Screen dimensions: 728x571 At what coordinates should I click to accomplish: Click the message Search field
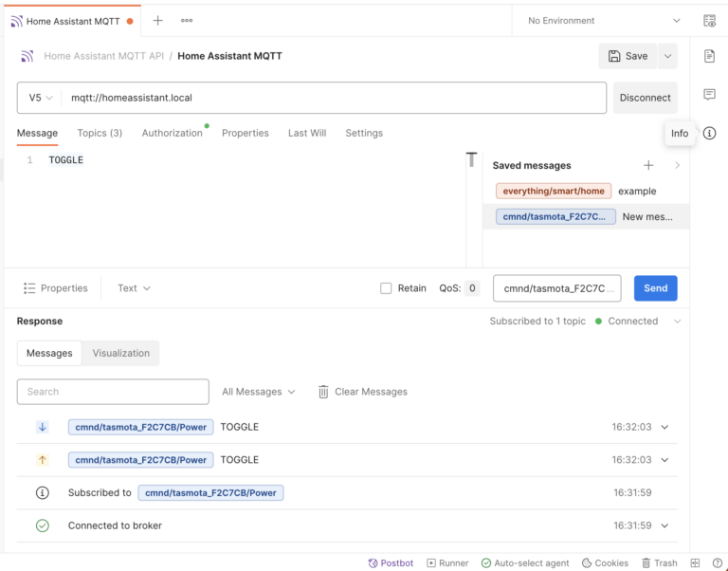coord(113,392)
